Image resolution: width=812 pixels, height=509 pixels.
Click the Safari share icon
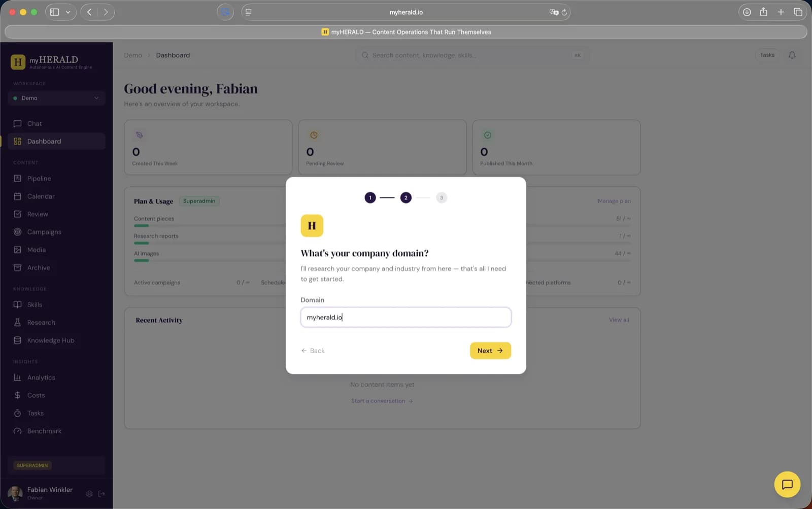(763, 12)
